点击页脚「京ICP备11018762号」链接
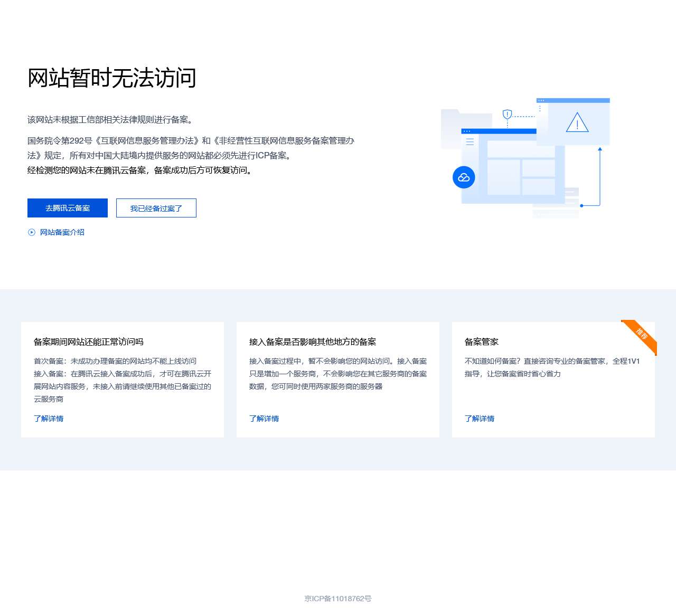 [x=337, y=599]
